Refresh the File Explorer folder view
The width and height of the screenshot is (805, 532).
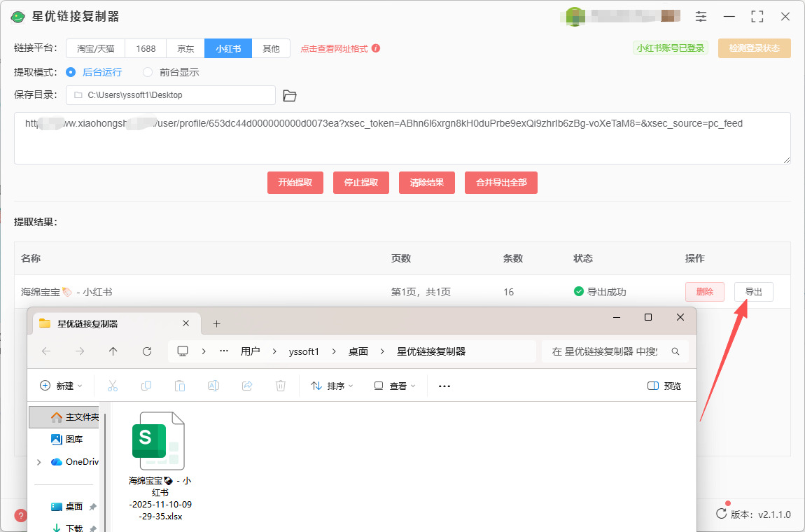pyautogui.click(x=147, y=351)
